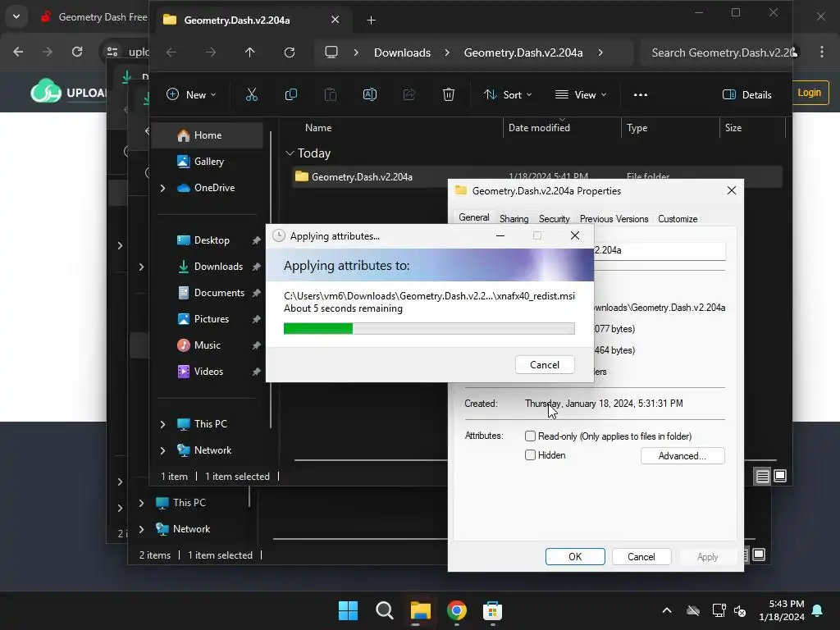Switch to the Sharing tab

pyautogui.click(x=514, y=218)
